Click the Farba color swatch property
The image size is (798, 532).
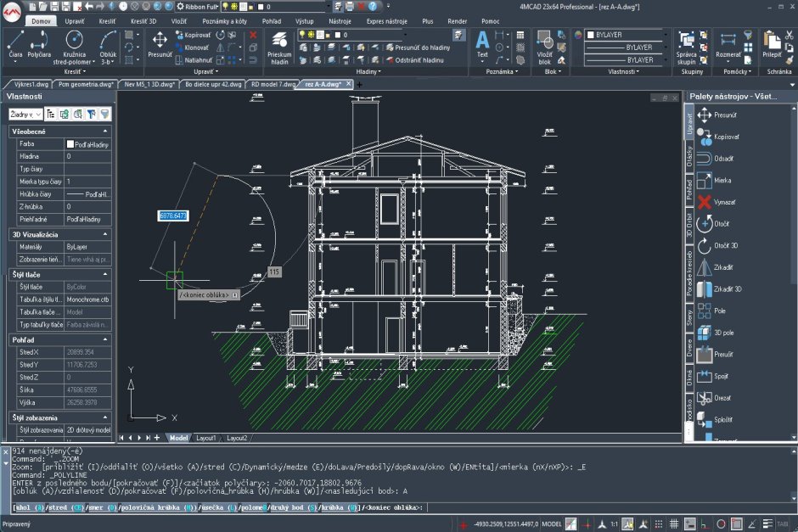70,144
